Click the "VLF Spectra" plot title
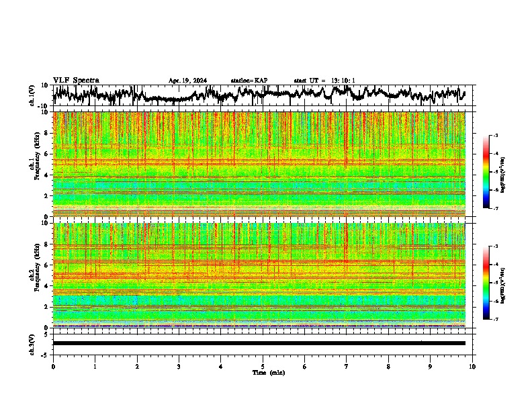The height and width of the screenshot is (411, 532). [76, 81]
